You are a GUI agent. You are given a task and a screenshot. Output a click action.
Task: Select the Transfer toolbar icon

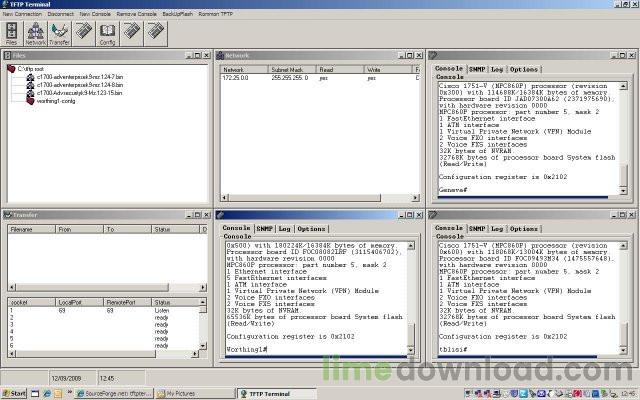[60, 33]
